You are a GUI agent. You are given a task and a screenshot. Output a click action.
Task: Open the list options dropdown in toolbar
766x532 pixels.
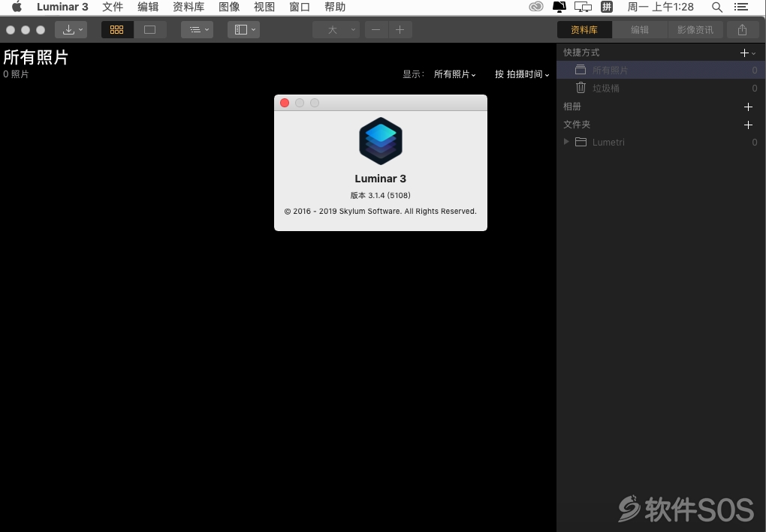click(x=198, y=30)
